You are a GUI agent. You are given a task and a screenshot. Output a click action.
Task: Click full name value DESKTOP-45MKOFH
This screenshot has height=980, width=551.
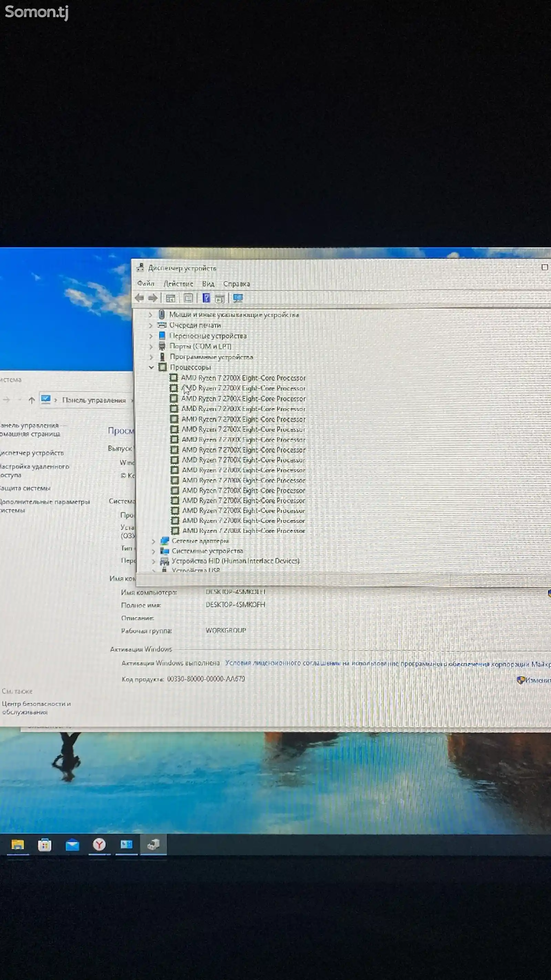pyautogui.click(x=236, y=604)
